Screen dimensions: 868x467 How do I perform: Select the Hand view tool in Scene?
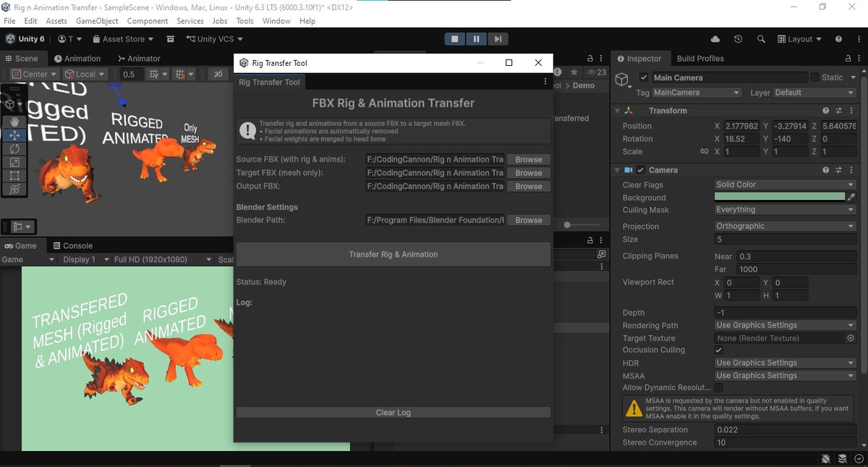pyautogui.click(x=14, y=122)
